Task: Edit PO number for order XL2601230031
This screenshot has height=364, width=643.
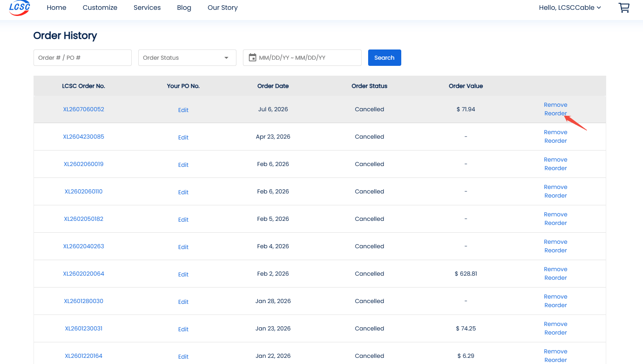Action: click(183, 329)
